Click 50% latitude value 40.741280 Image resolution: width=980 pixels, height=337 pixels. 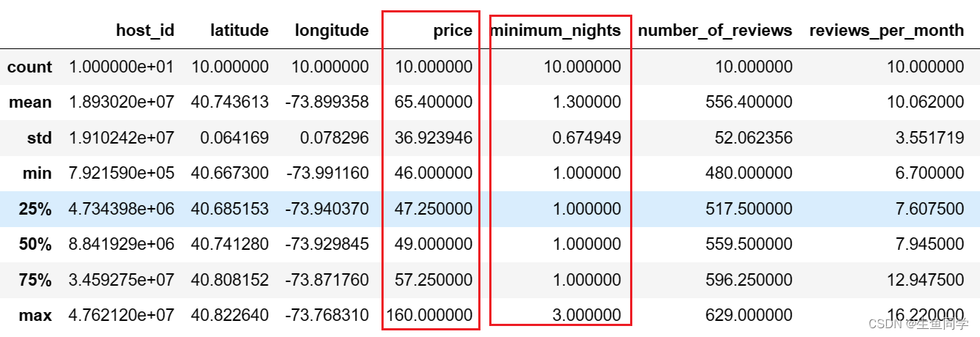(230, 244)
